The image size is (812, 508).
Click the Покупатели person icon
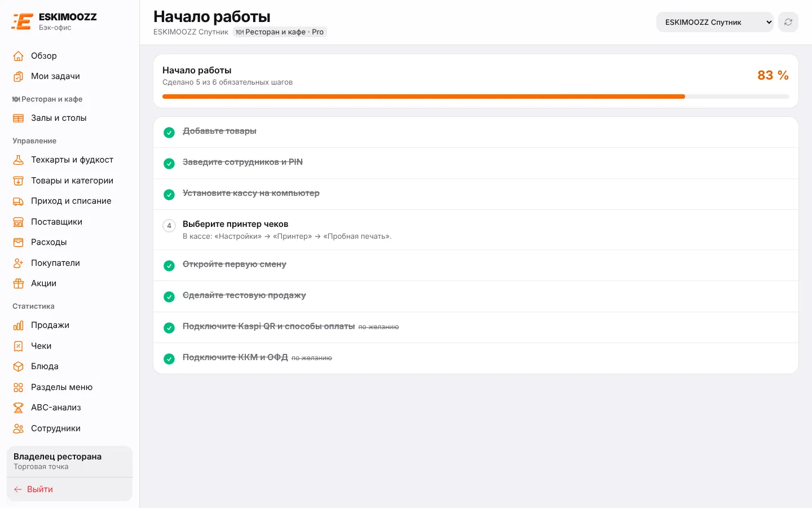[19, 263]
